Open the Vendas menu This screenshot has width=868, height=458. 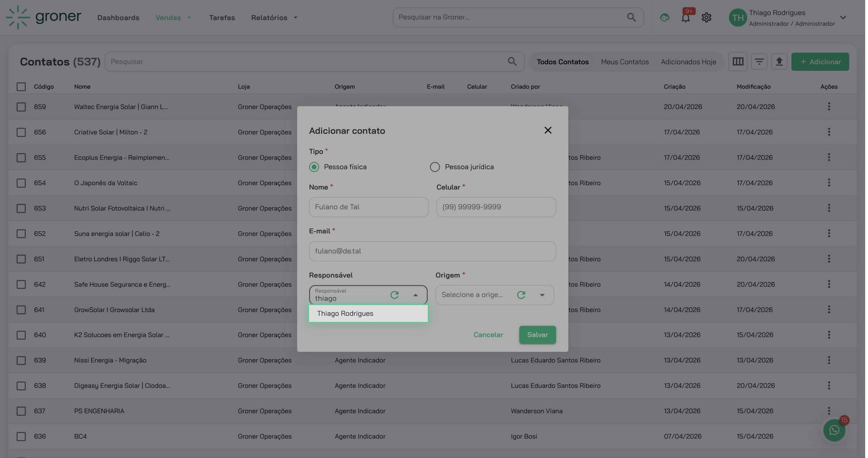tap(173, 18)
